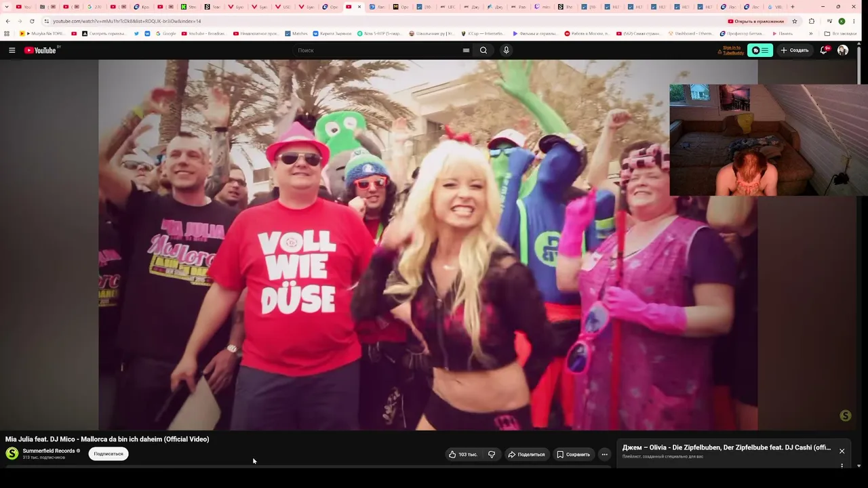Click the search magnifier button
Image resolution: width=868 pixels, height=488 pixels.
pyautogui.click(x=484, y=50)
